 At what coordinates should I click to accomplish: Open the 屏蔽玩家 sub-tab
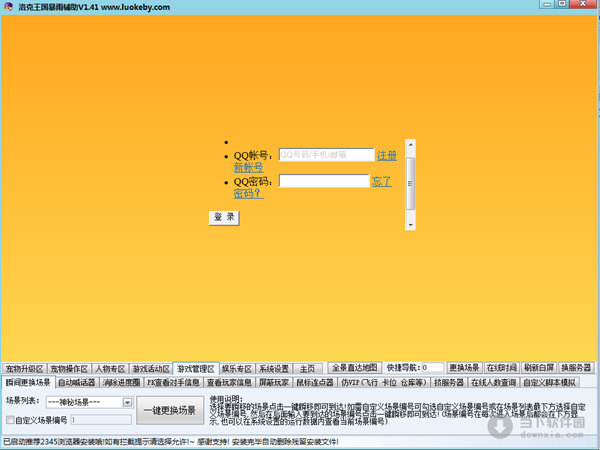(274, 382)
